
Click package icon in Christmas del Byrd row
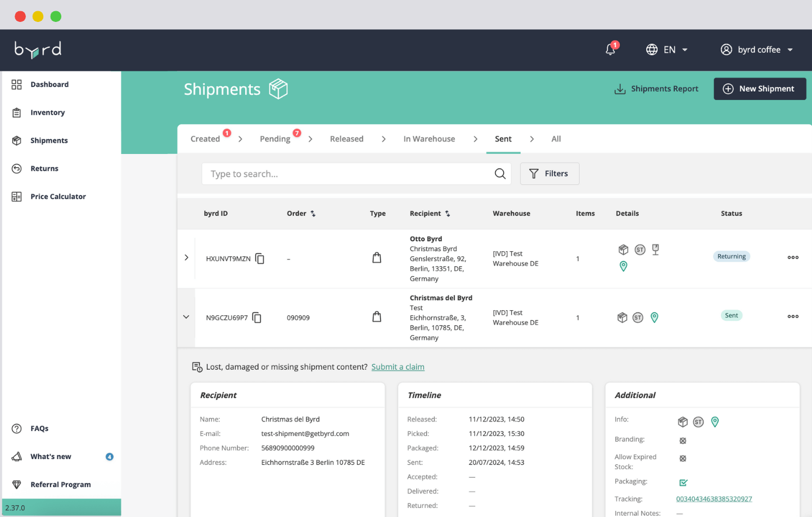tap(622, 318)
